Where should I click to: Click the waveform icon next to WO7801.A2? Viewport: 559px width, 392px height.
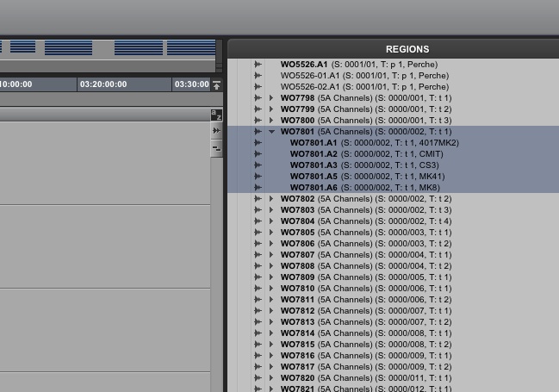[258, 154]
